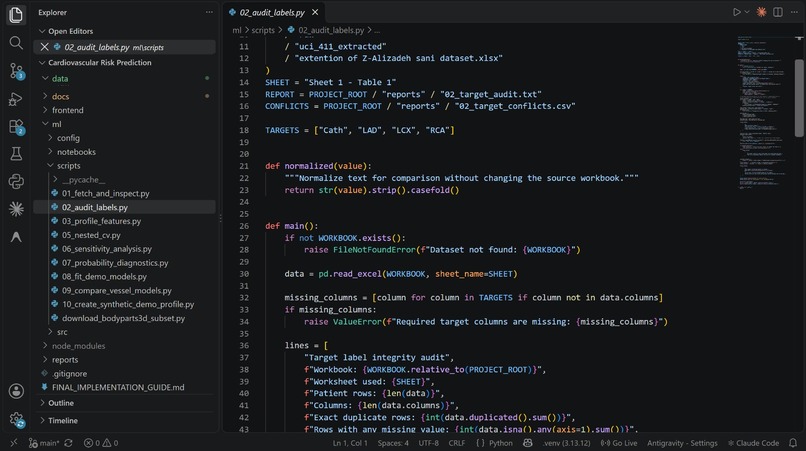Open the Python environments icon
This screenshot has height=451, width=806.
pos(16,182)
